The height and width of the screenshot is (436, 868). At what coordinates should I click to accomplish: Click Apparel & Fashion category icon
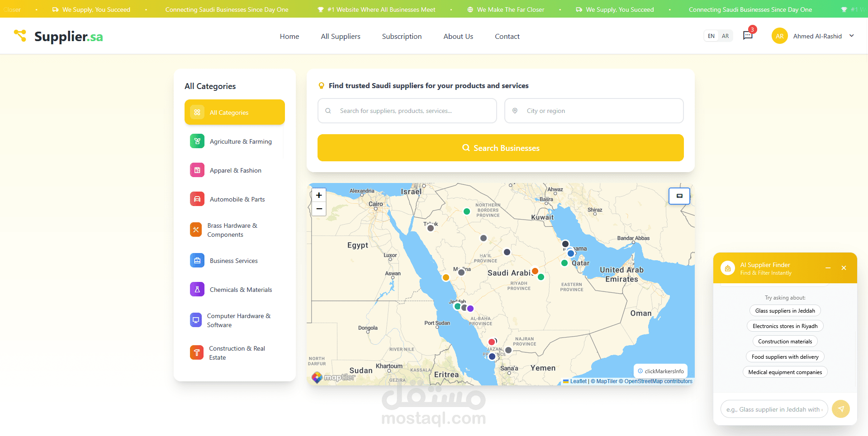pyautogui.click(x=197, y=170)
